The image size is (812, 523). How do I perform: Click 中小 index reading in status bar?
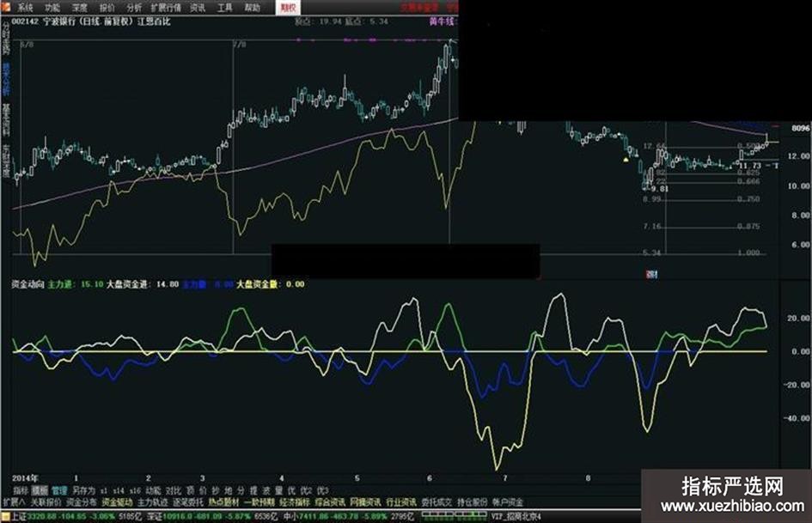(x=349, y=517)
